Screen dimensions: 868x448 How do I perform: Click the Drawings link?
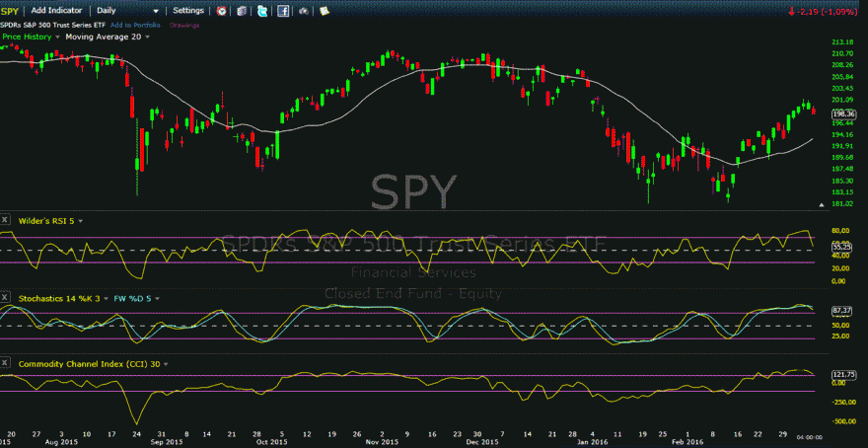tap(184, 25)
